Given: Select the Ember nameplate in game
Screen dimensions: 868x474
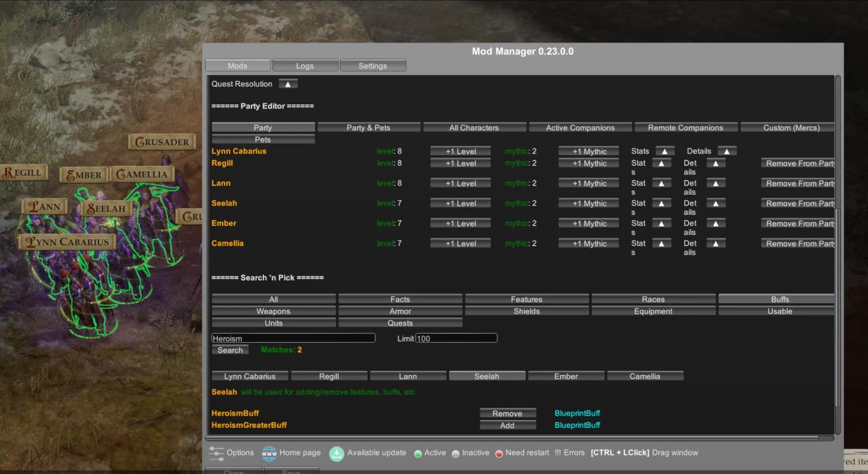Looking at the screenshot, I should point(83,175).
